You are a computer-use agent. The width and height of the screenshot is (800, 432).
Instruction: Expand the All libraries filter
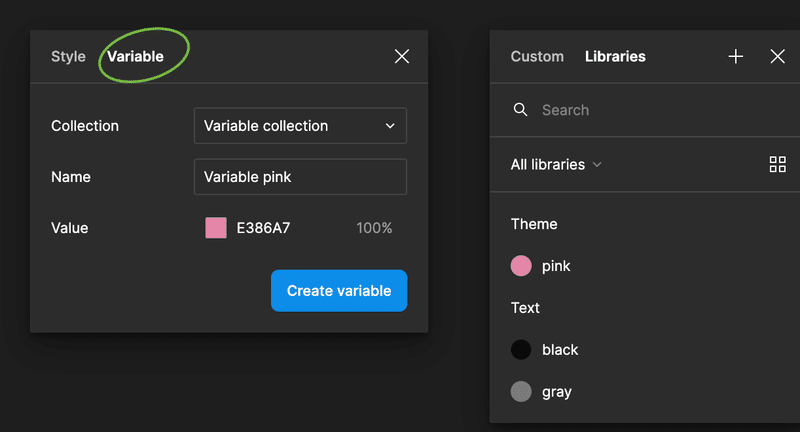pos(556,165)
